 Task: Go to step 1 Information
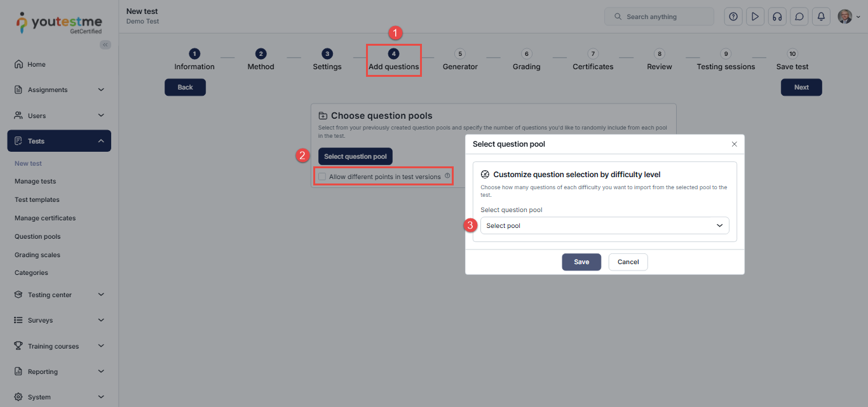(x=194, y=60)
